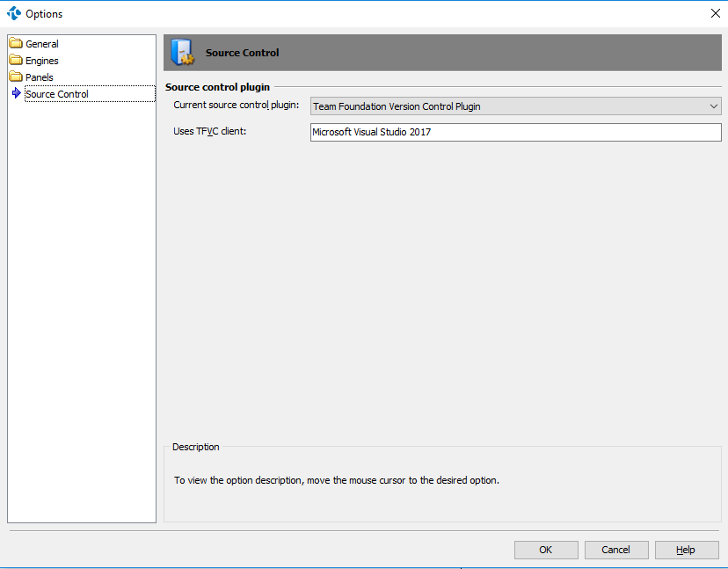Image resolution: width=728 pixels, height=569 pixels.
Task: Open the General options category
Action: click(42, 44)
